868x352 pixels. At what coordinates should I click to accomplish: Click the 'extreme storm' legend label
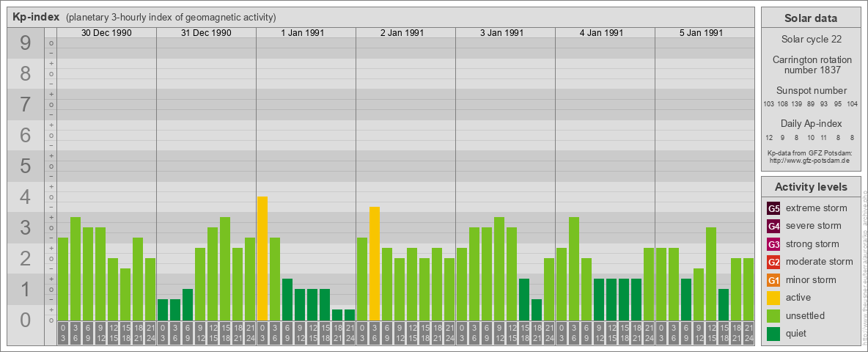817,209
